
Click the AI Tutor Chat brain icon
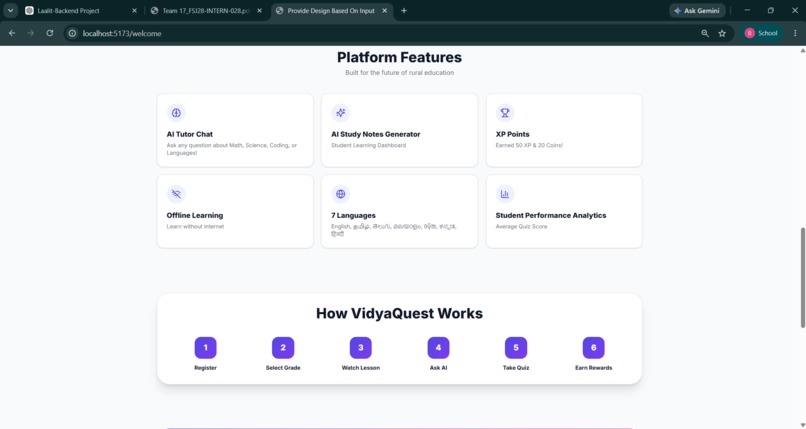pos(176,113)
